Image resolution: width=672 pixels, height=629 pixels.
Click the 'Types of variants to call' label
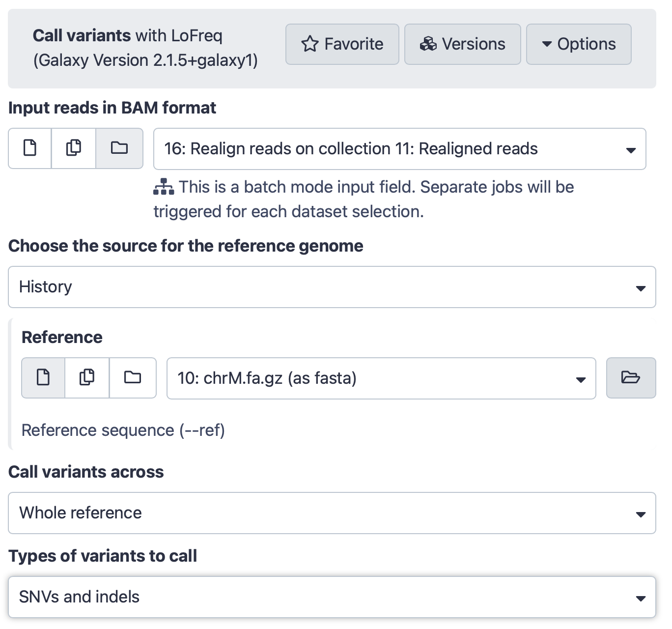pyautogui.click(x=103, y=556)
